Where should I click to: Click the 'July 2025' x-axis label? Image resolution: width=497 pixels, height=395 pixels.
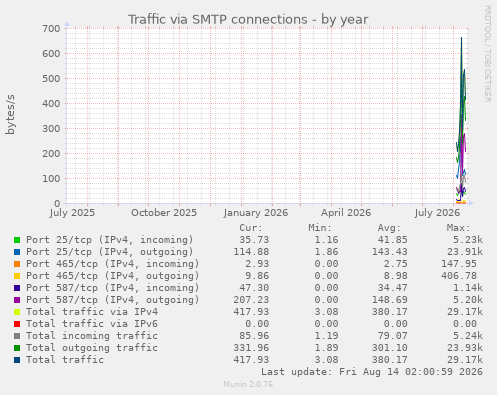click(x=72, y=213)
